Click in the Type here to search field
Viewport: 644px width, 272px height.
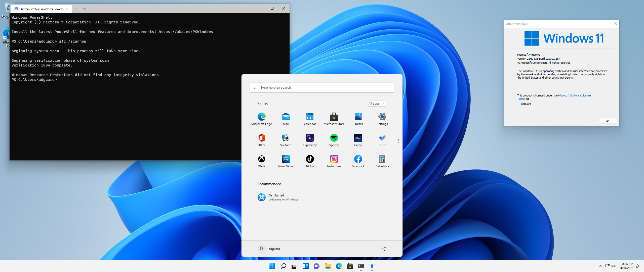click(x=322, y=87)
